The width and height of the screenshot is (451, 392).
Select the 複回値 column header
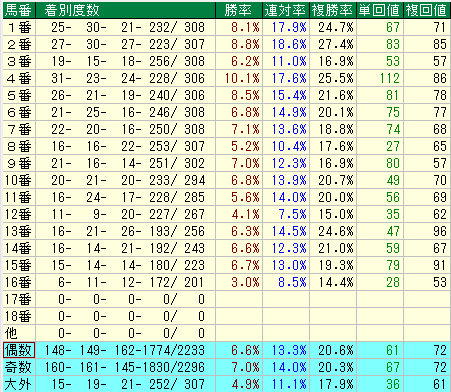[427, 10]
